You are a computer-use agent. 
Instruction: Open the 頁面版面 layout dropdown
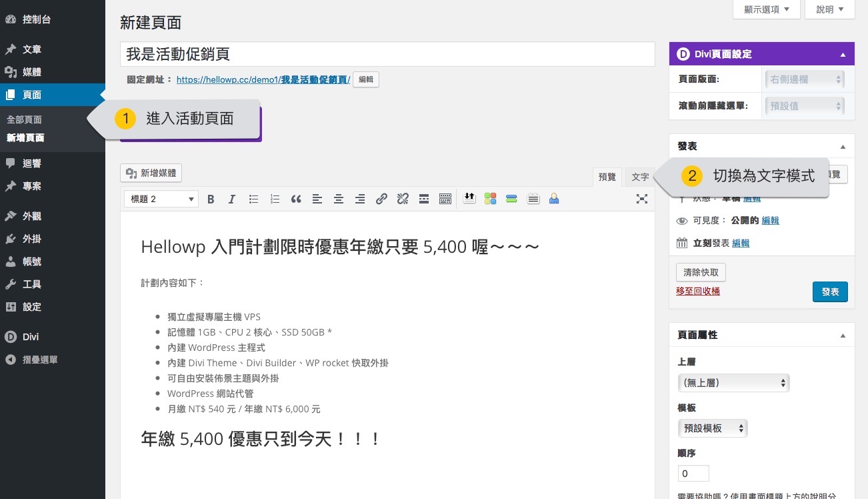coord(805,79)
